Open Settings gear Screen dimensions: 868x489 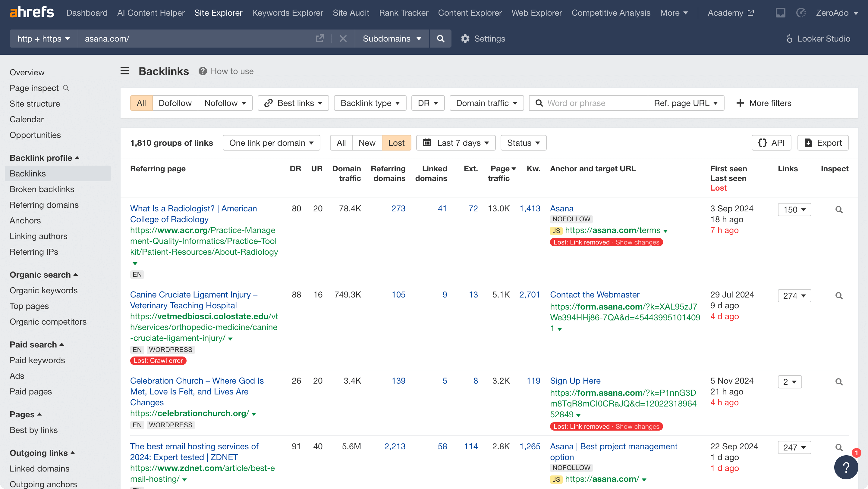point(483,38)
